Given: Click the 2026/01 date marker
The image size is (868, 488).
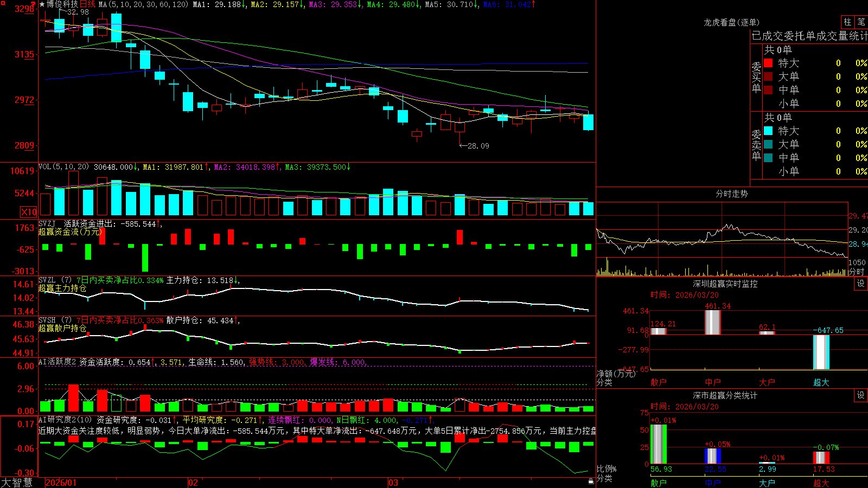Looking at the screenshot, I should click(61, 483).
